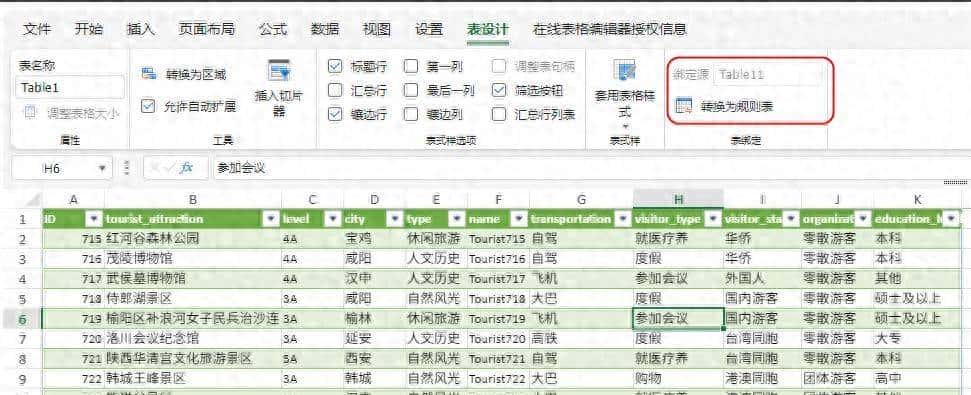The height and width of the screenshot is (395, 971).
Task: Open the 在线表格编辑器授权信息 tab
Action: [609, 29]
